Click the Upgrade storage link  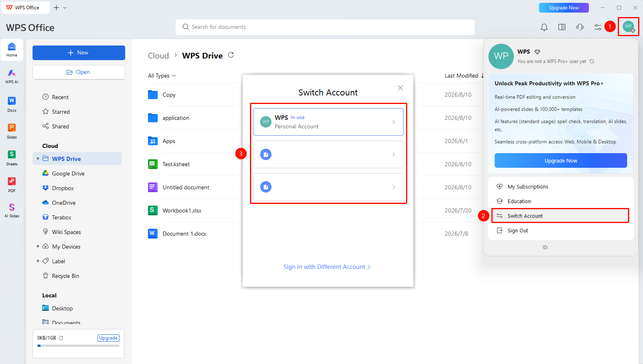pos(109,338)
